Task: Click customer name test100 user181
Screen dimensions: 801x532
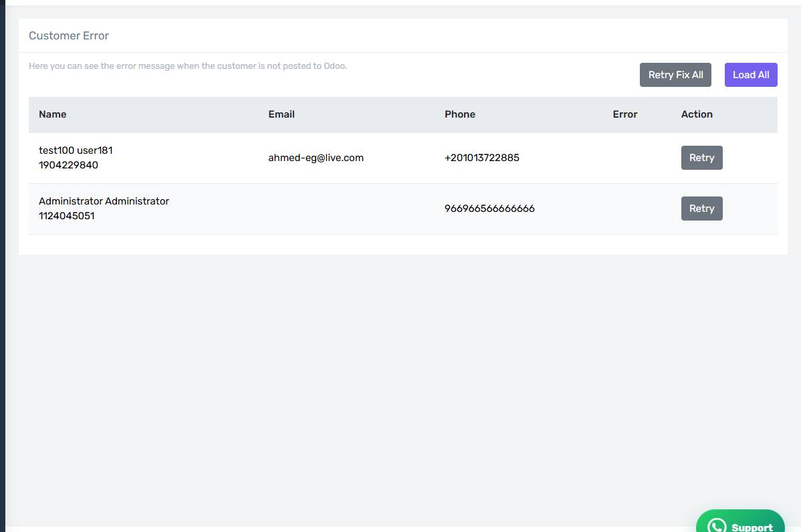Action: 76,150
